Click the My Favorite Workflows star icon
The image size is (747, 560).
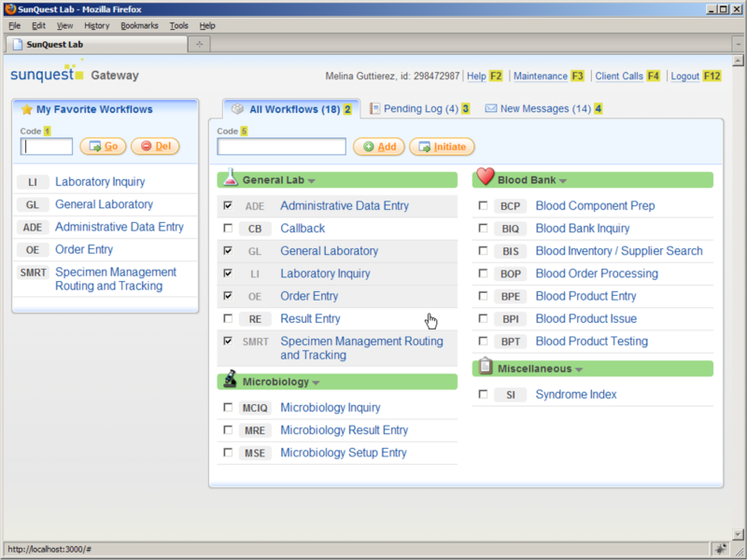click(x=27, y=109)
